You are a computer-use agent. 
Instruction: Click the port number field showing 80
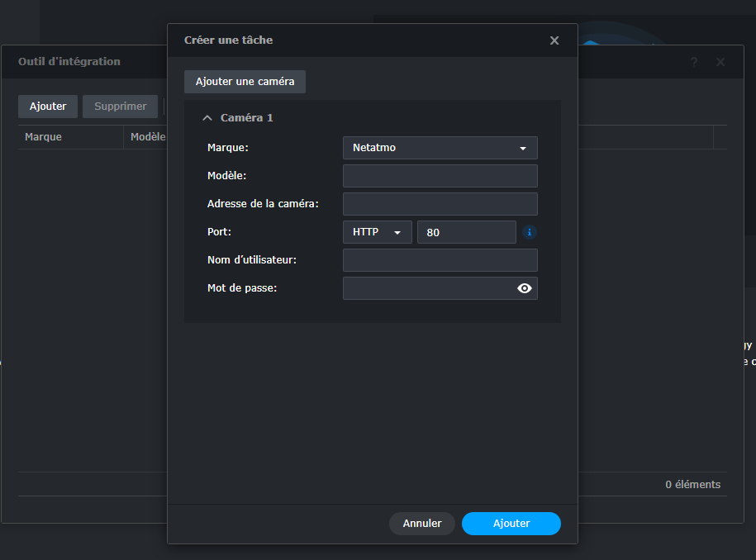point(466,232)
